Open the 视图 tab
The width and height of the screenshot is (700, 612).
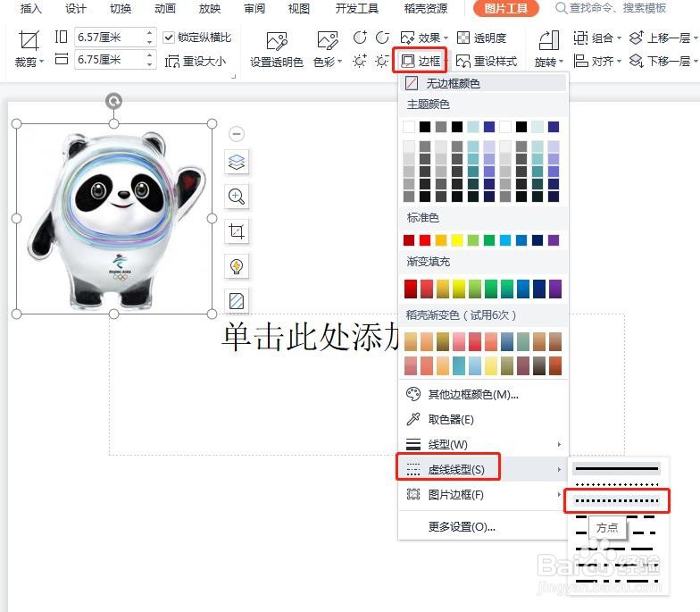tap(298, 8)
